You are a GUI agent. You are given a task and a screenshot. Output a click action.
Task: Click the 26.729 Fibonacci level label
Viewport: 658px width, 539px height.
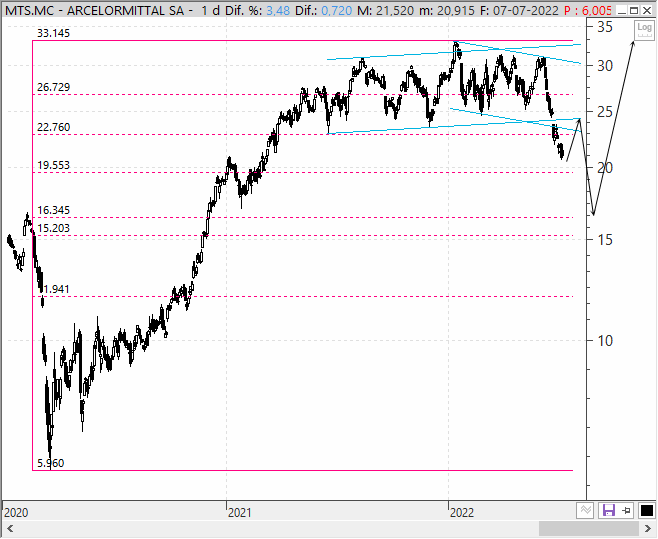click(x=53, y=87)
